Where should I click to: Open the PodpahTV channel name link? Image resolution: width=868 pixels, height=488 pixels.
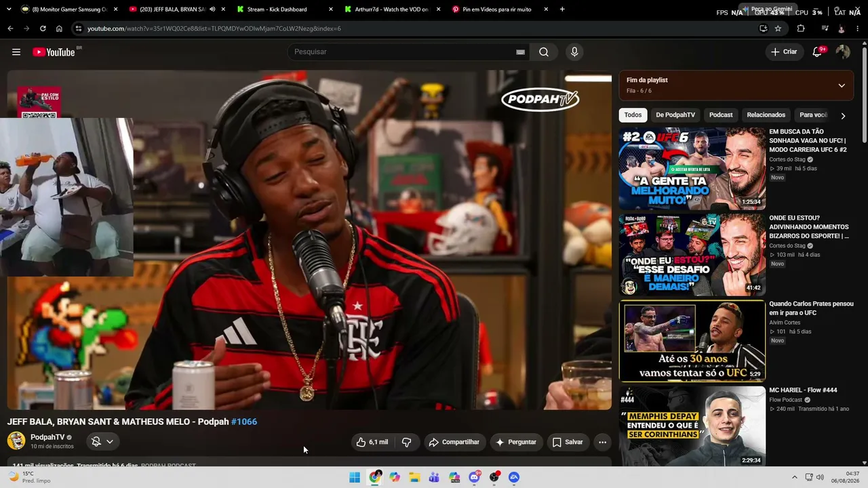pyautogui.click(x=47, y=437)
